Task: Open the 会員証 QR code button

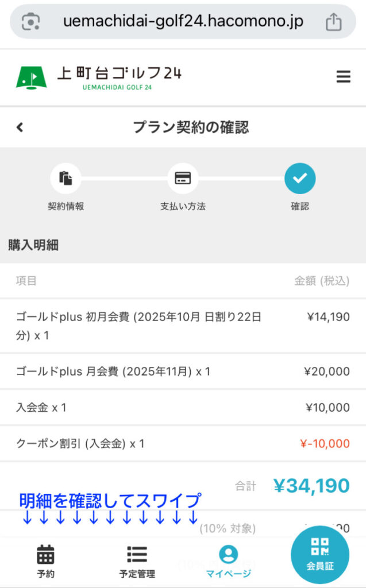Action: pyautogui.click(x=320, y=554)
